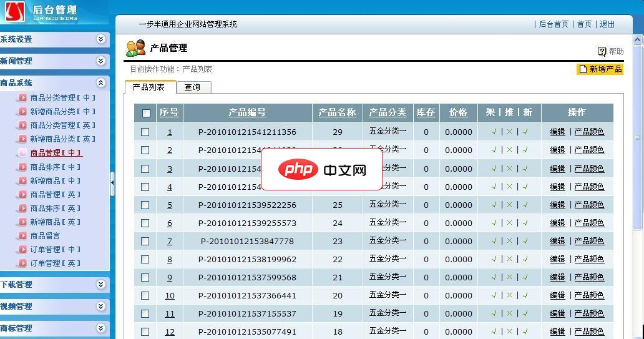Viewport: 644px width, 339px height.
Task: Open 产品颜色 for product row 5
Action: click(589, 205)
